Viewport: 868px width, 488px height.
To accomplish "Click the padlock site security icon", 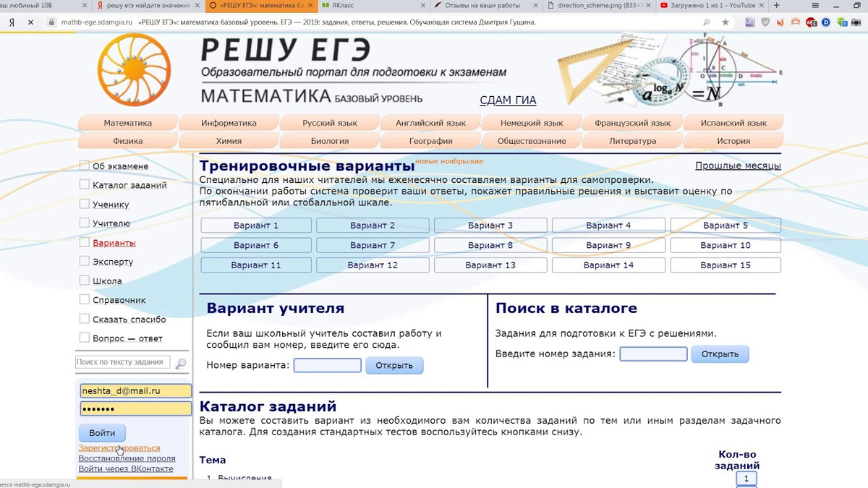I will (x=51, y=22).
